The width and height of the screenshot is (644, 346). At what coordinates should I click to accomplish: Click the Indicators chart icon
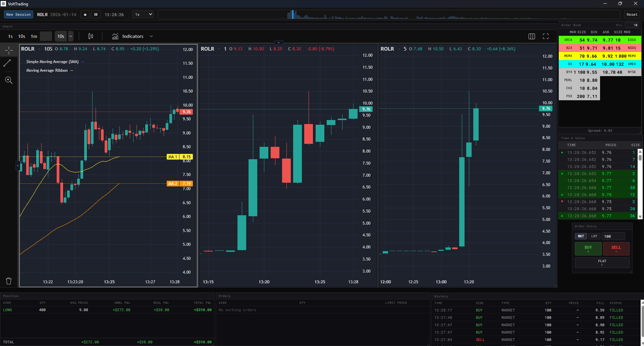(x=115, y=36)
